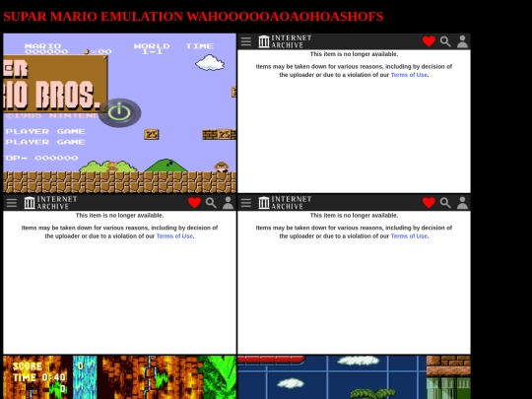Click the red heart in top-right archive frame
The image size is (532, 399).
tap(429, 41)
